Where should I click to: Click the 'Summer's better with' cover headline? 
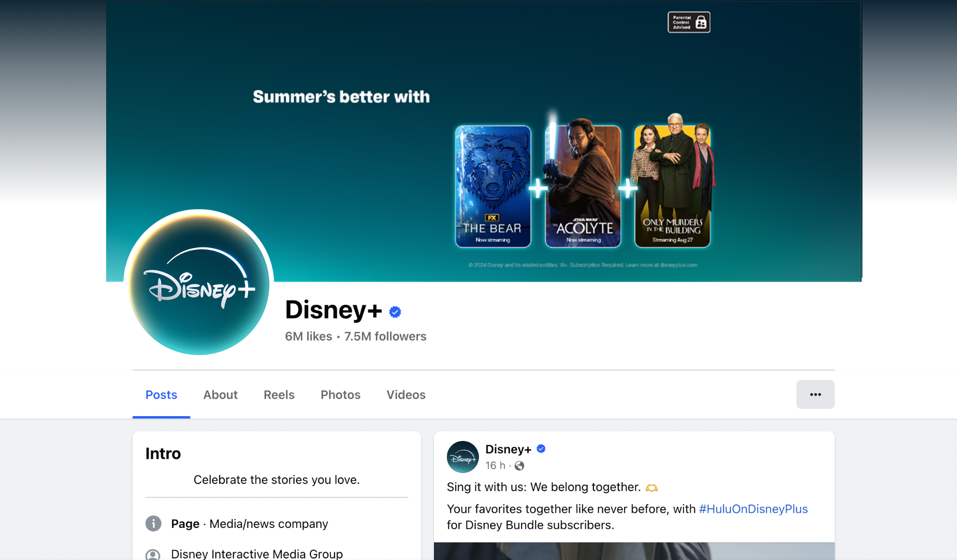tap(341, 97)
